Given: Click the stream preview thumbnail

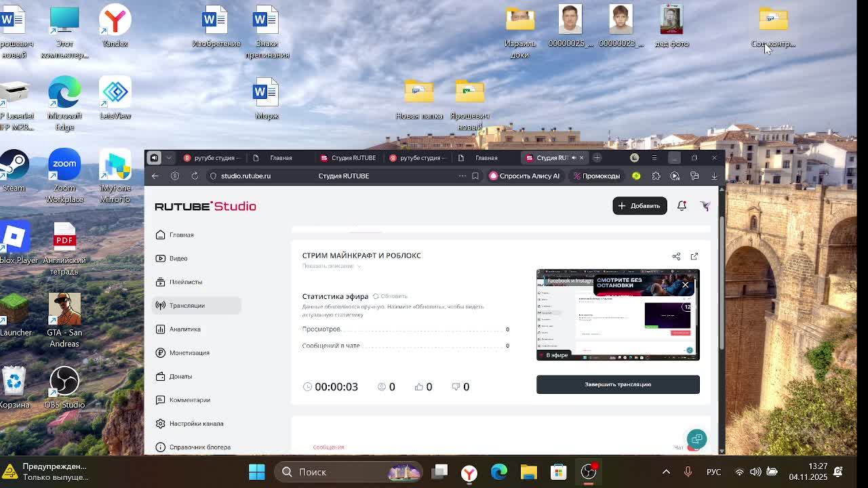Looking at the screenshot, I should tap(618, 314).
